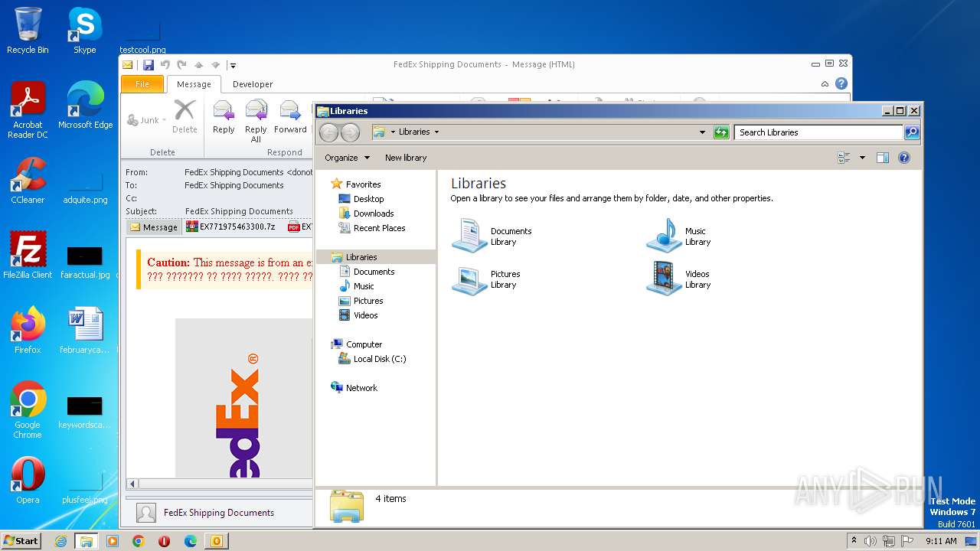Click the green refresh button in Explorer address bar

point(721,132)
